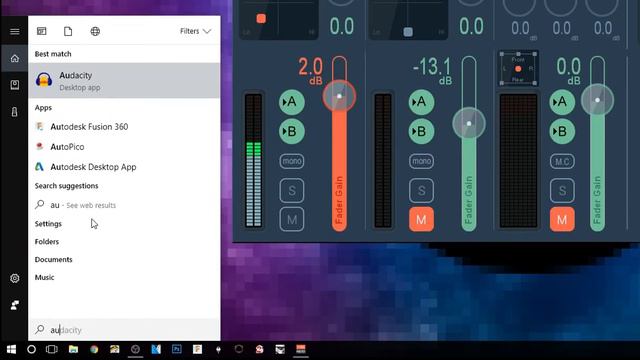Solo the -13.1 dB strip

[421, 191]
